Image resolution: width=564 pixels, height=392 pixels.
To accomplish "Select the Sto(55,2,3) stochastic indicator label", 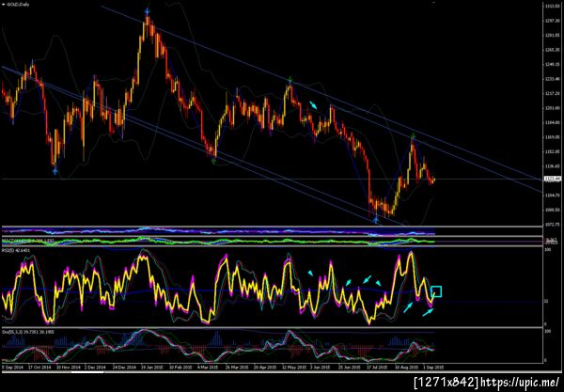I will tap(28, 332).
